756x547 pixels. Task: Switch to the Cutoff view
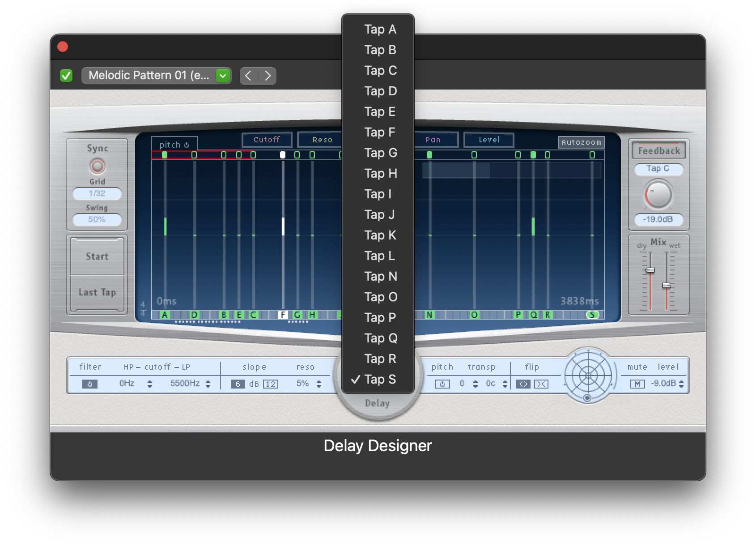click(x=267, y=140)
